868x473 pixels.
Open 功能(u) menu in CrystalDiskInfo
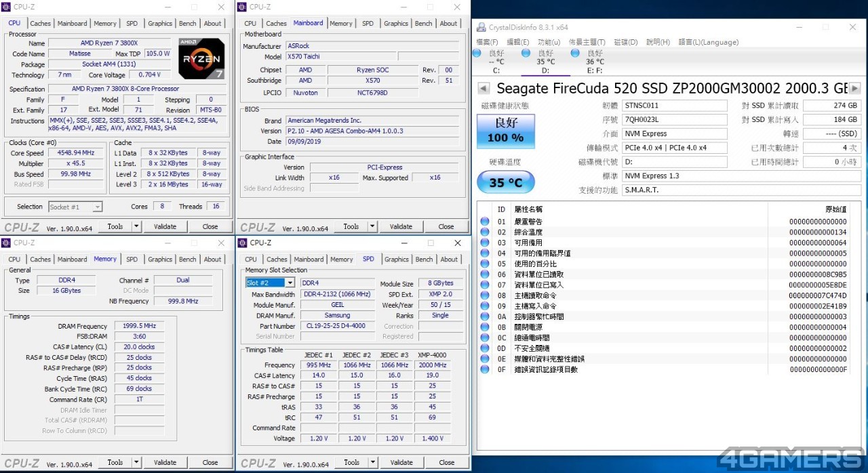pyautogui.click(x=549, y=42)
